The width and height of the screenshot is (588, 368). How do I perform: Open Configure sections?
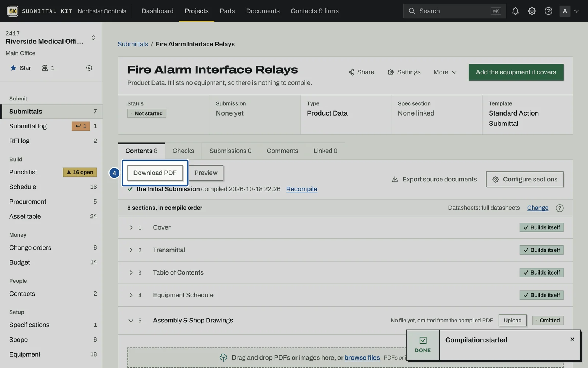coord(524,179)
